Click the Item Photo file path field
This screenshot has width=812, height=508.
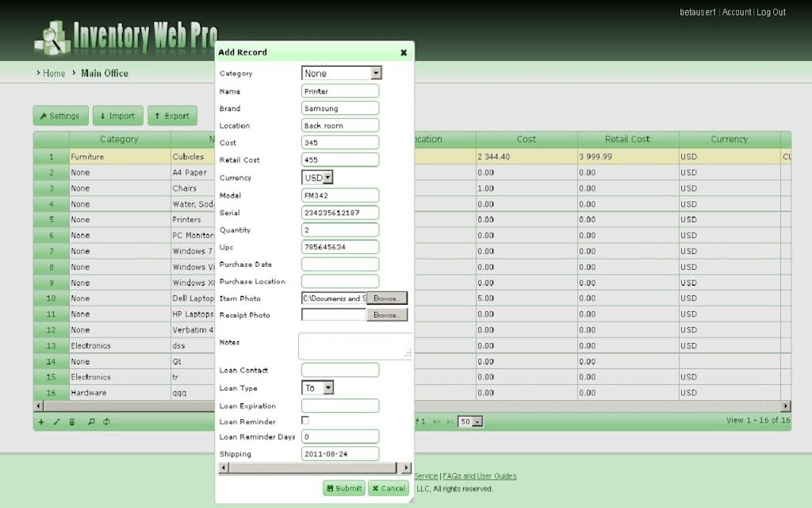click(x=334, y=298)
